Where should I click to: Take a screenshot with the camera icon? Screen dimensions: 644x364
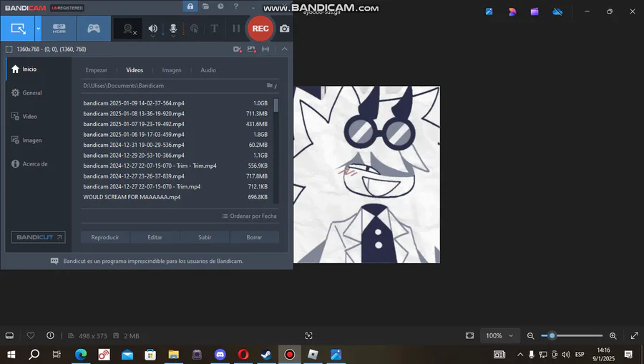pos(285,29)
